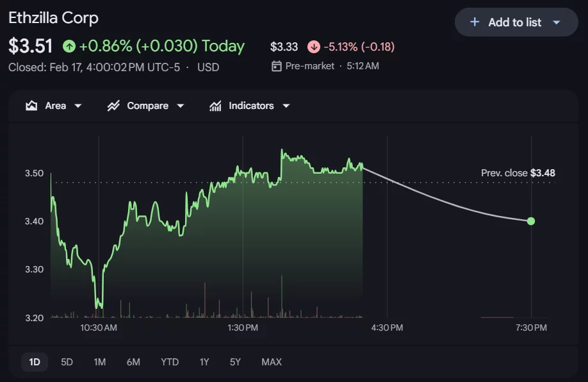Click the Indicators bar-chart icon
The width and height of the screenshot is (588, 382).
(215, 105)
